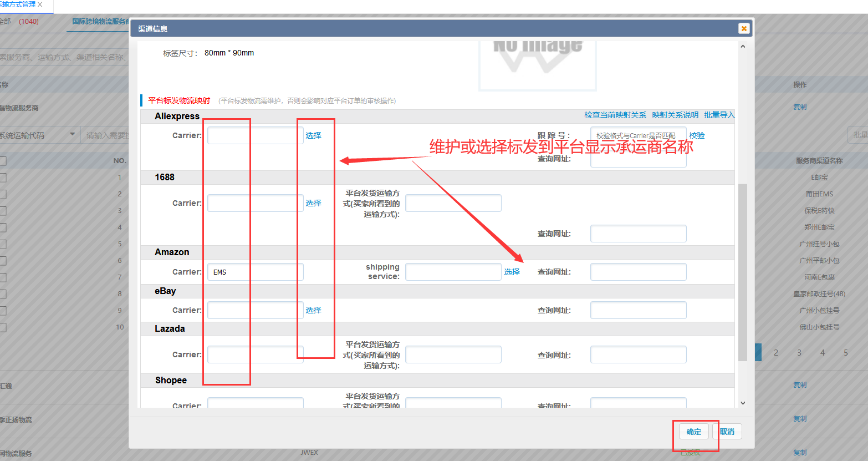Click the Aliexpress 跟踪号 input field

638,135
